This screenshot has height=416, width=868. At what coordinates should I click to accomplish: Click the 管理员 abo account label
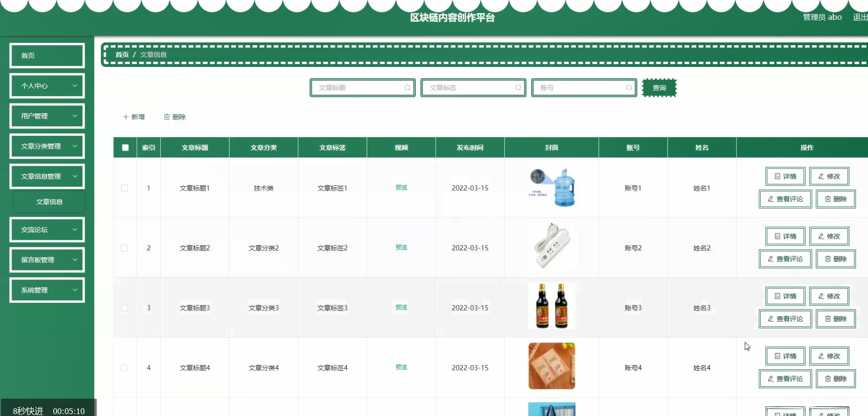pos(822,17)
